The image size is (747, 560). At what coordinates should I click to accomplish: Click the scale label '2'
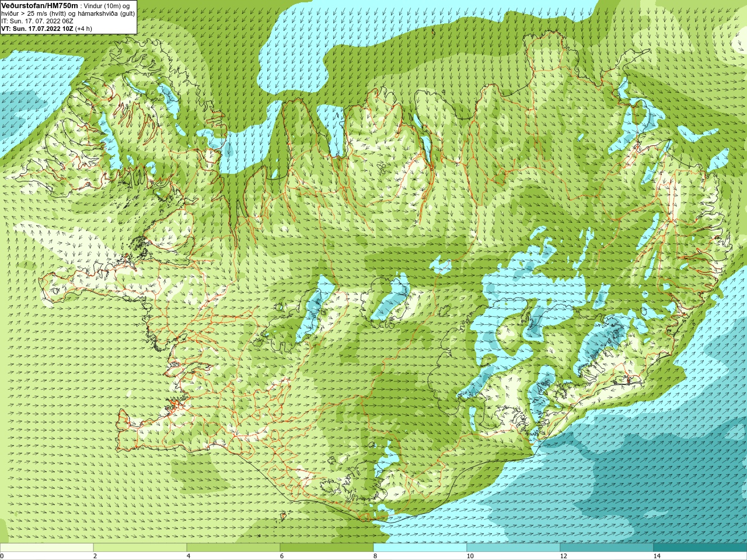click(95, 556)
